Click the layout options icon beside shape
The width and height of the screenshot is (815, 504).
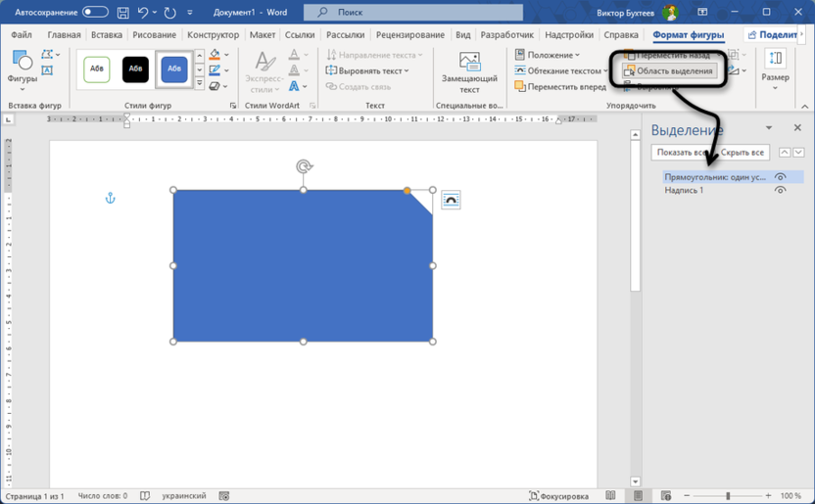[x=451, y=200]
